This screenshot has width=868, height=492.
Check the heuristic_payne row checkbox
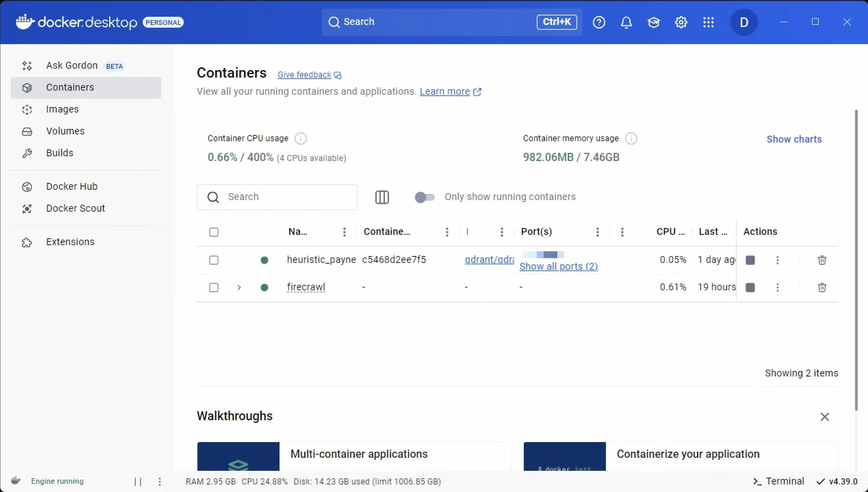[214, 260]
